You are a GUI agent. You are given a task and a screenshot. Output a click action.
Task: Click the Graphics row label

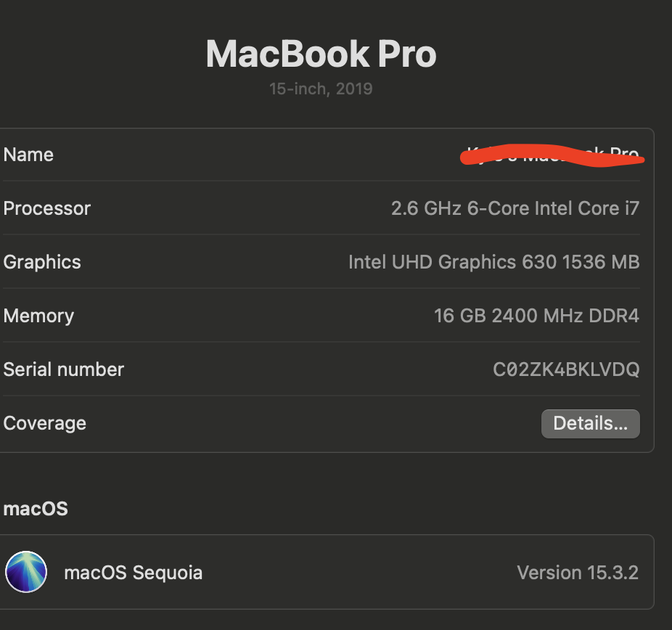pos(42,262)
